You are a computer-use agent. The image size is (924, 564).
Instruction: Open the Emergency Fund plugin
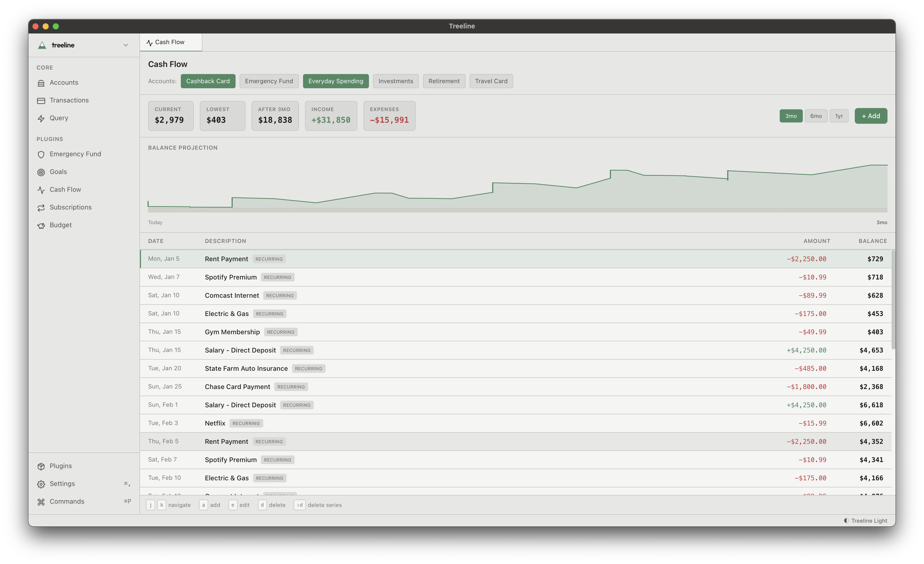coord(75,154)
